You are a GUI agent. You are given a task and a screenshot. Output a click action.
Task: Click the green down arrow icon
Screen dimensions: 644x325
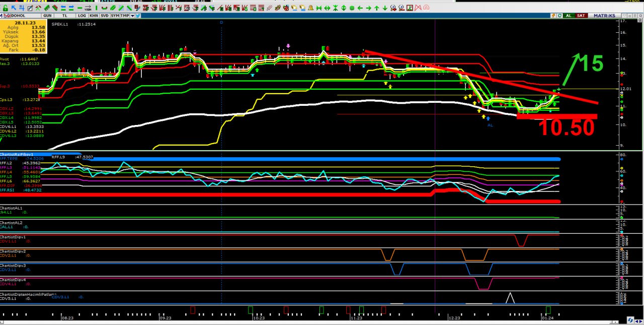(x=384, y=8)
